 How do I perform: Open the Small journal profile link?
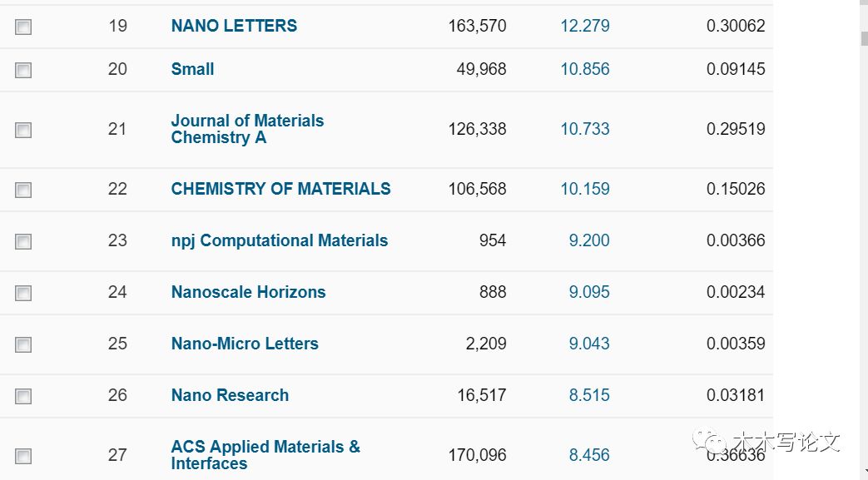(192, 69)
